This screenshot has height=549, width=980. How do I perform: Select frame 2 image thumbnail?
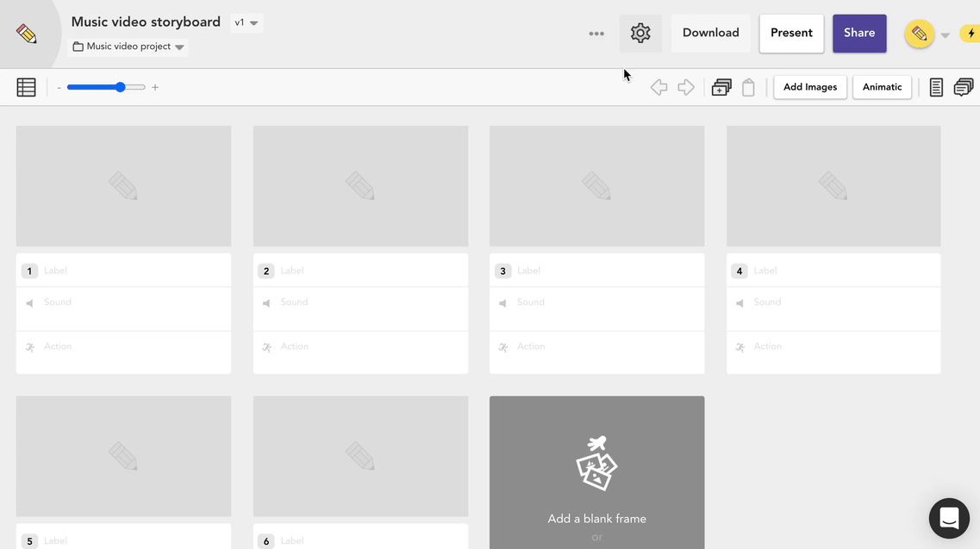coord(360,185)
